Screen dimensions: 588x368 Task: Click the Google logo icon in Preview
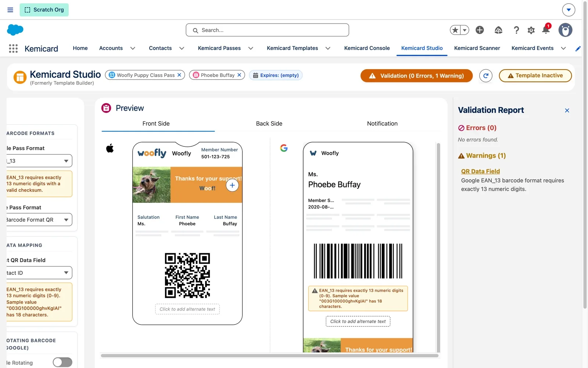click(284, 148)
